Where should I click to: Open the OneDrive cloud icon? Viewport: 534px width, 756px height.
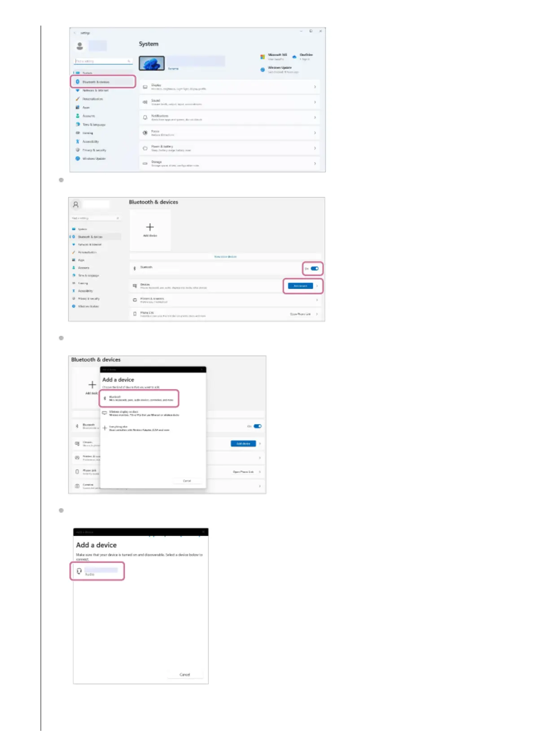(294, 57)
